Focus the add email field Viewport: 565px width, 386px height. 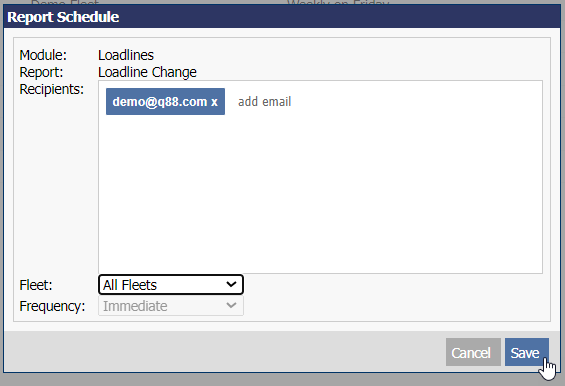[x=265, y=102]
